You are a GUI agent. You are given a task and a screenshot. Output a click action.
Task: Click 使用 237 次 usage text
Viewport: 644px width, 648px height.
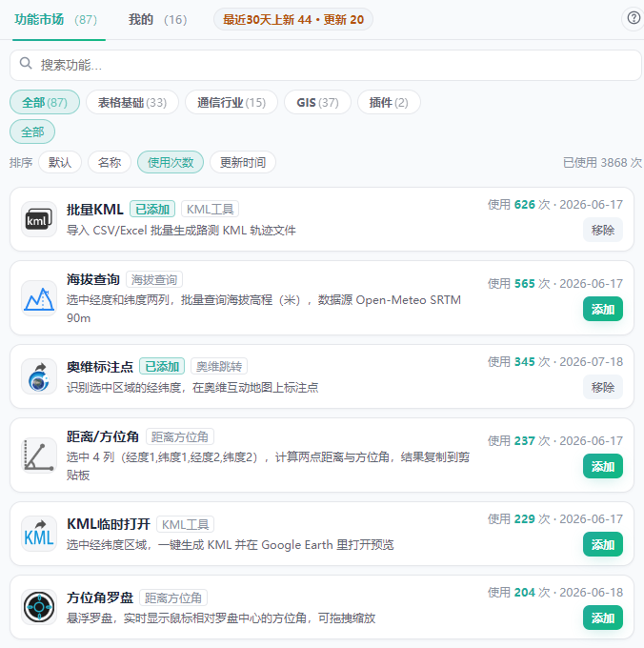tap(519, 441)
